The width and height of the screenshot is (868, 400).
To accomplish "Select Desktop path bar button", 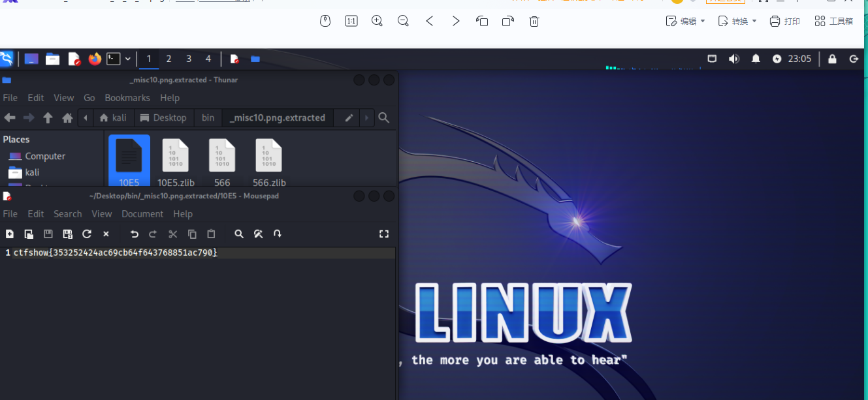I will point(163,118).
